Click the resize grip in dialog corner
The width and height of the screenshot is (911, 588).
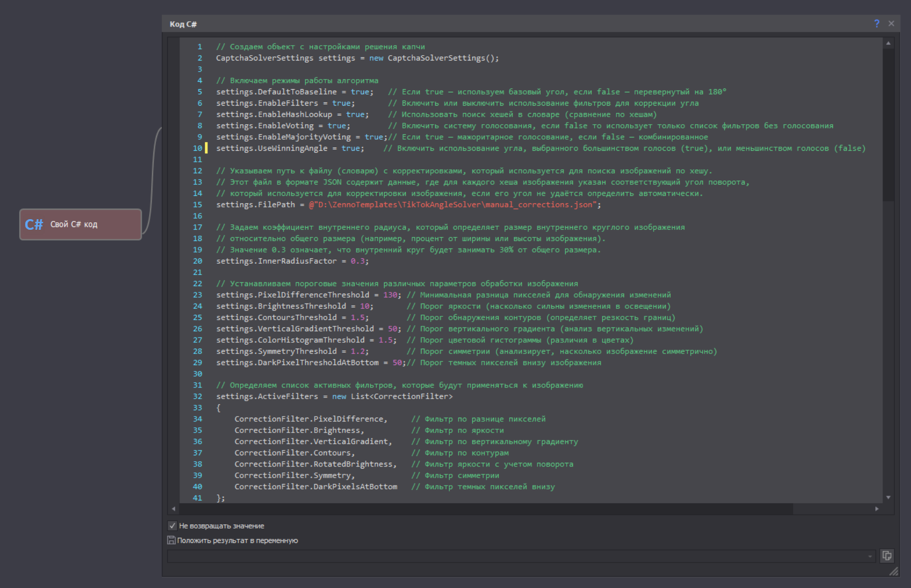point(894,571)
